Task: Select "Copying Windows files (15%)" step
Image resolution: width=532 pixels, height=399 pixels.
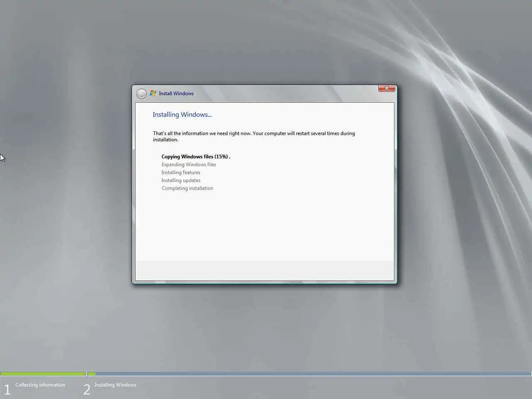Action: click(x=196, y=157)
